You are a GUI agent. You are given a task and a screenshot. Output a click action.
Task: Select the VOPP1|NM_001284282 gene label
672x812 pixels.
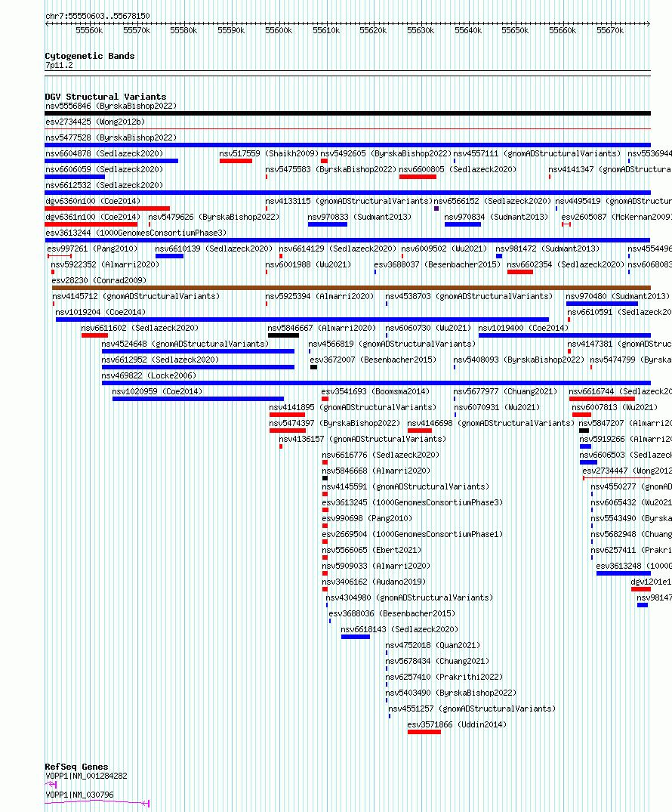click(x=87, y=776)
